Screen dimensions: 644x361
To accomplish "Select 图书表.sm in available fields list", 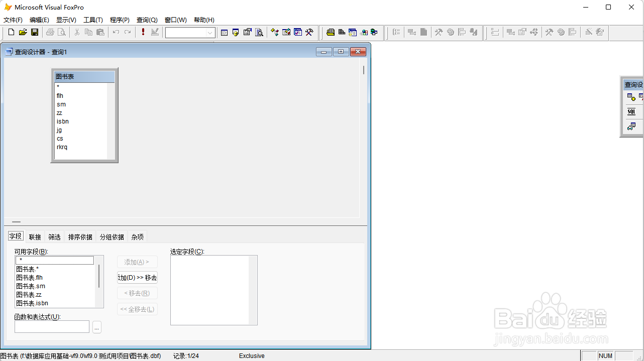I will tap(55, 286).
